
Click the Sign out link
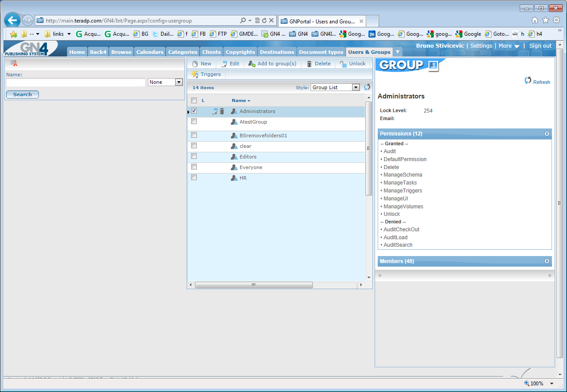[x=540, y=46]
